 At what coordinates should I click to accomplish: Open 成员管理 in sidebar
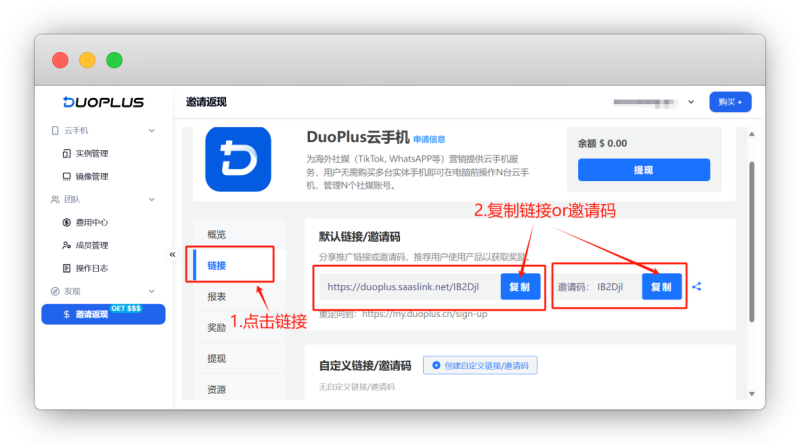click(92, 245)
